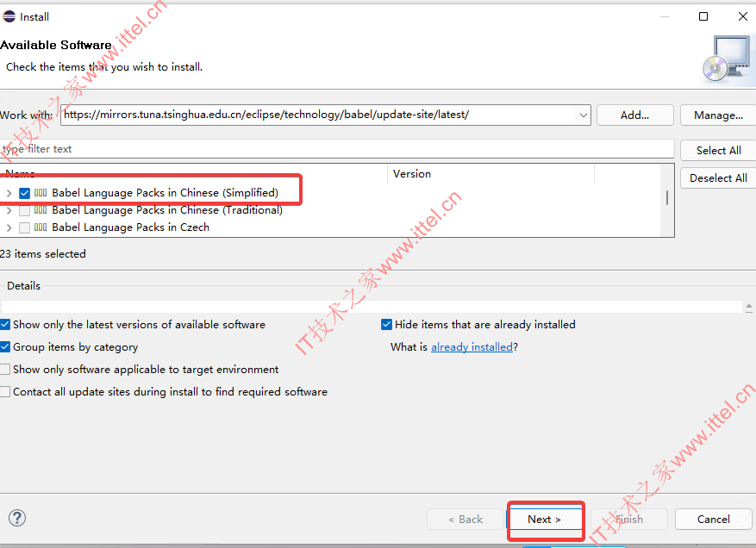Open the Work with site dropdown arrow

pos(583,115)
